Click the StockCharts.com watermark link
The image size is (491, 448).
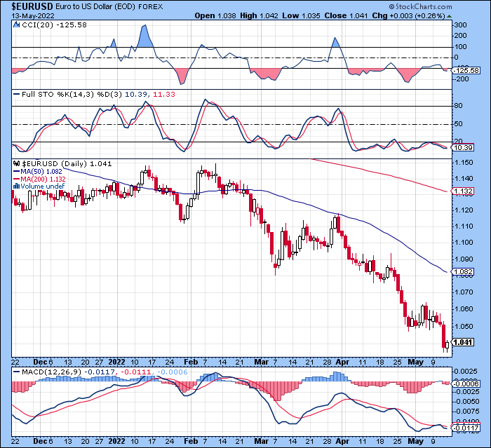(x=421, y=6)
